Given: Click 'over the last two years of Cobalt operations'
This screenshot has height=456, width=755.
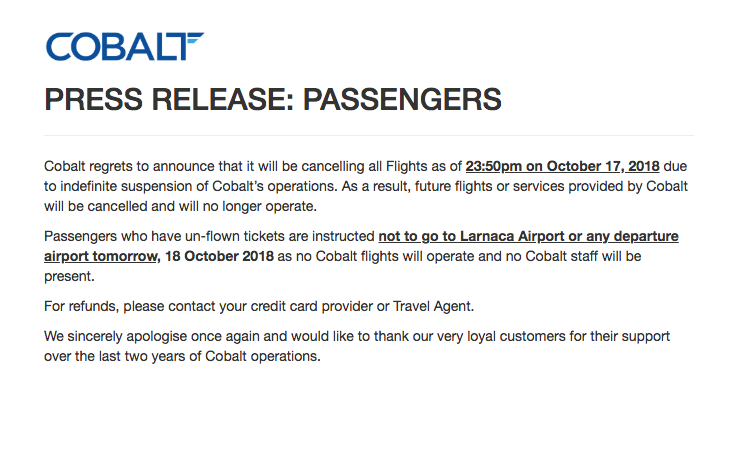Looking at the screenshot, I should 182,357.
